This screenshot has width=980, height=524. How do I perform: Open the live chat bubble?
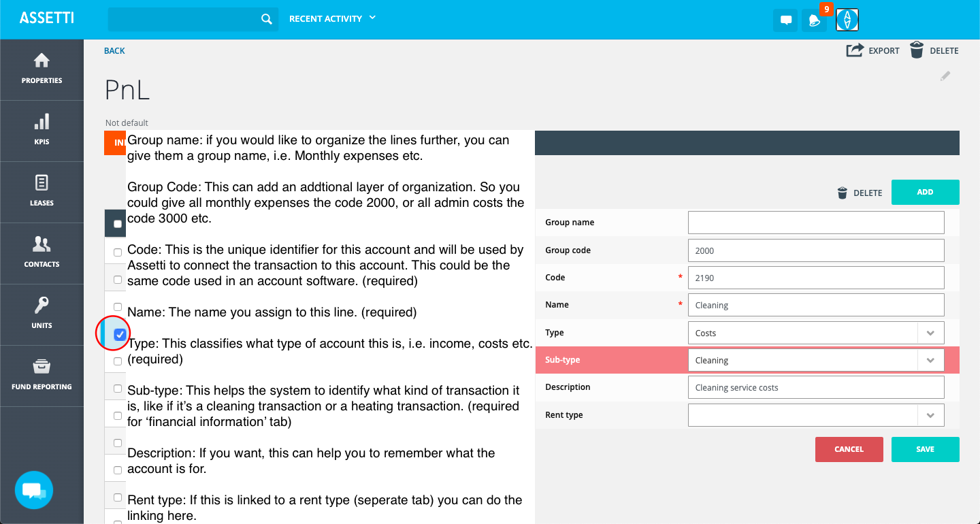(34, 490)
